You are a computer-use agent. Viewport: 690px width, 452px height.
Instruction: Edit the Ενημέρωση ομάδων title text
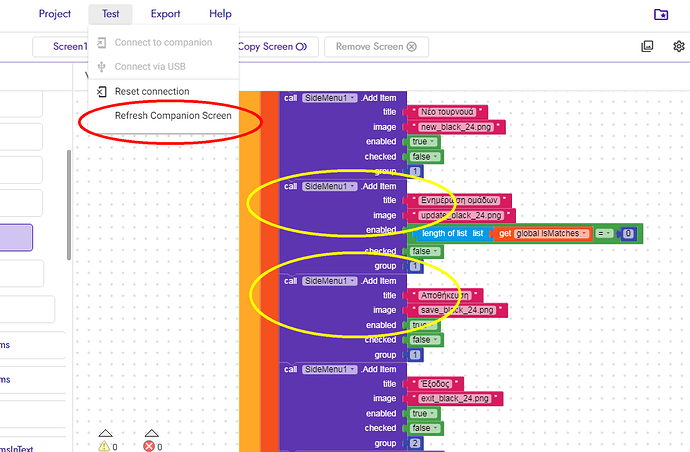click(459, 201)
